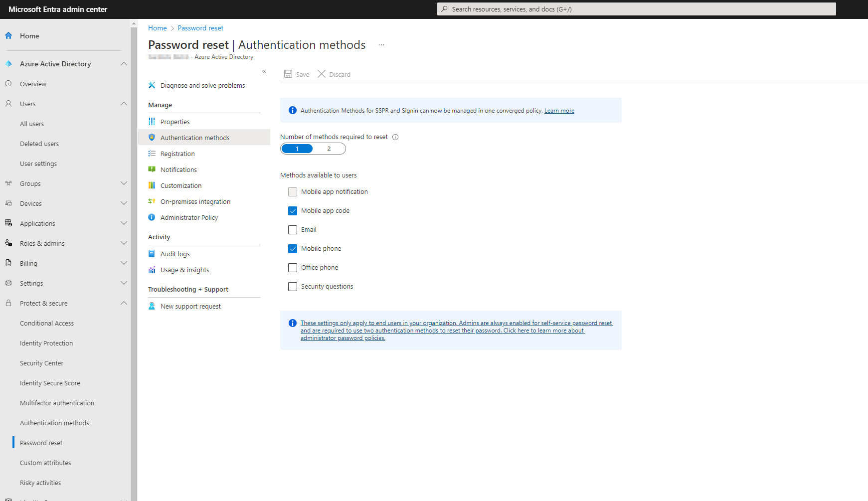Viewport: 868px width, 501px height.
Task: Open the Password reset page
Action: 41,442
